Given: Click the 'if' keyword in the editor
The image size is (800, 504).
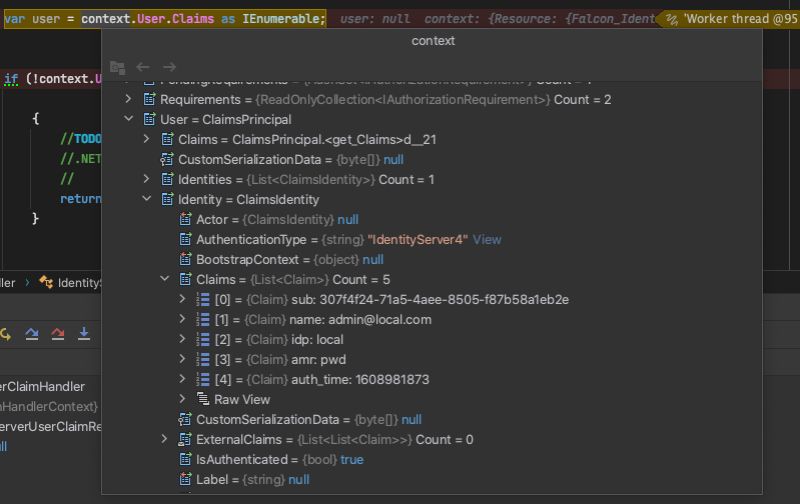Looking at the screenshot, I should click(11, 79).
